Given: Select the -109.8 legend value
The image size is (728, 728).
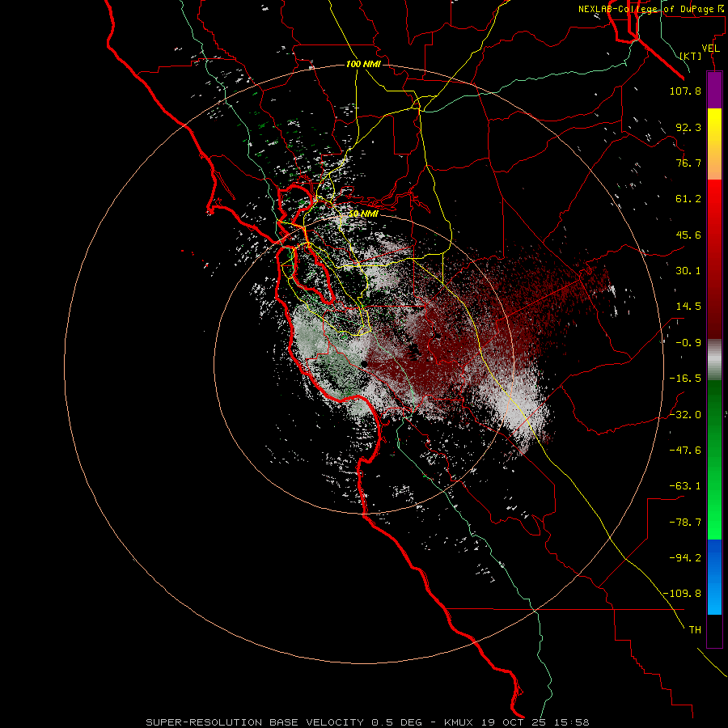Looking at the screenshot, I should [682, 594].
